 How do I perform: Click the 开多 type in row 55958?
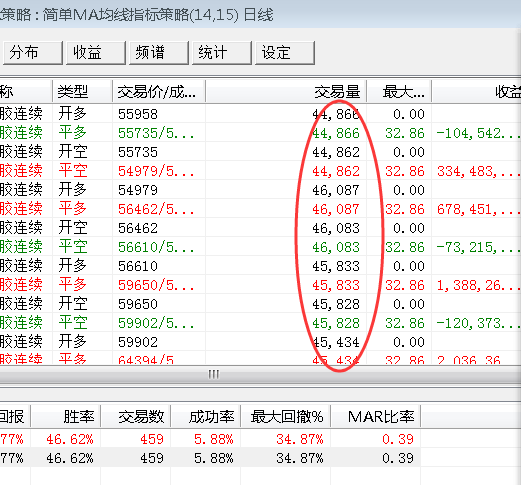72,114
